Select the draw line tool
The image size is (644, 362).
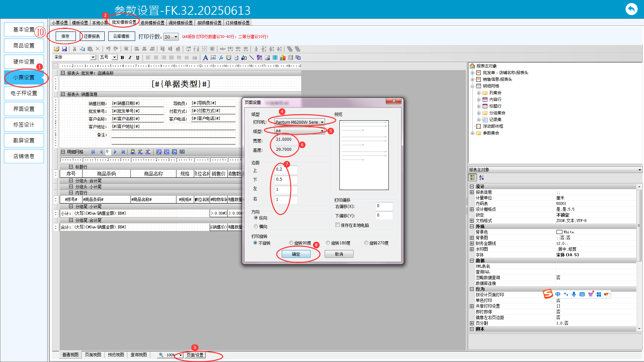tap(252, 58)
